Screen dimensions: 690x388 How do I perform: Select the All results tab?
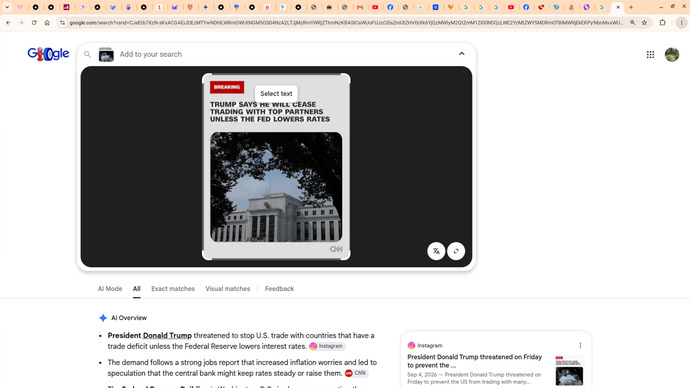point(136,289)
